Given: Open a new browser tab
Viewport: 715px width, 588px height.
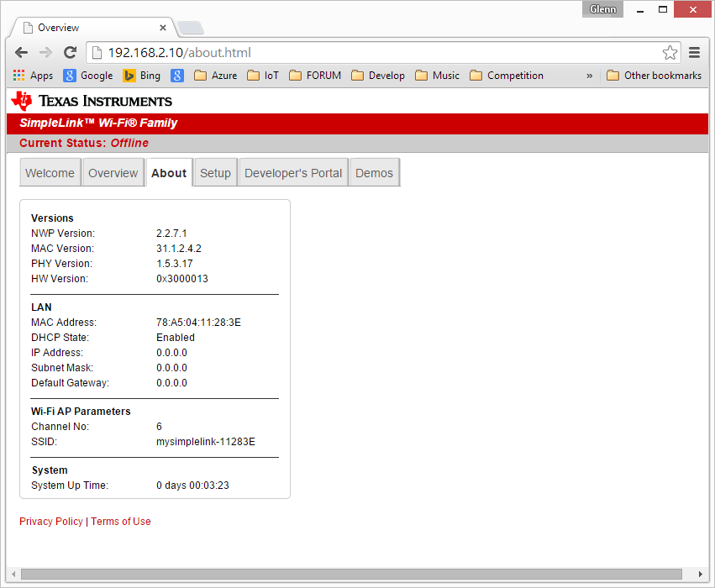Looking at the screenshot, I should tap(191, 29).
